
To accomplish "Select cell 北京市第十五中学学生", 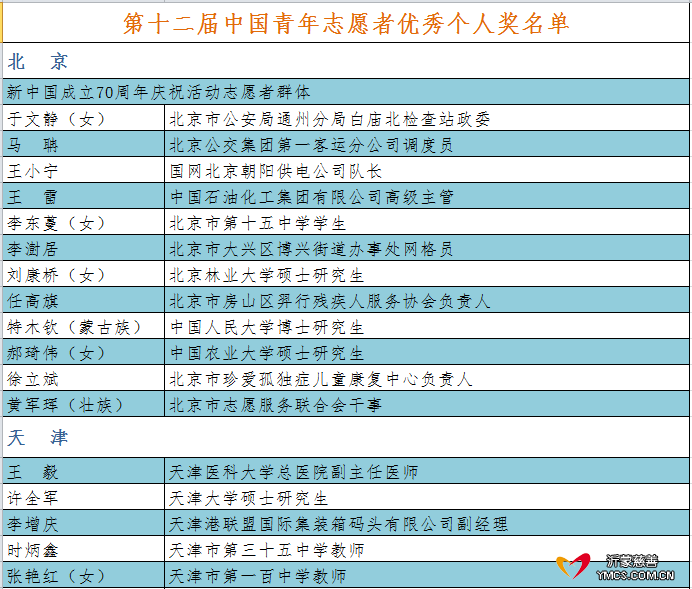I will coord(427,222).
